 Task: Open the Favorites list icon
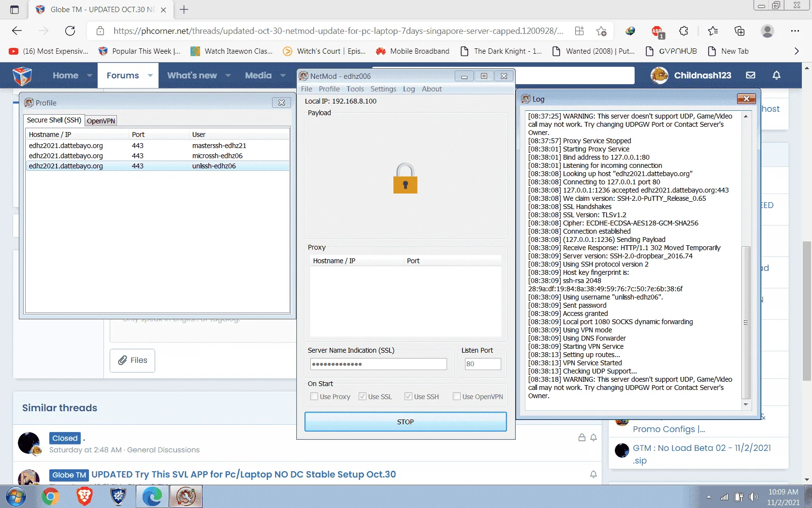point(713,31)
